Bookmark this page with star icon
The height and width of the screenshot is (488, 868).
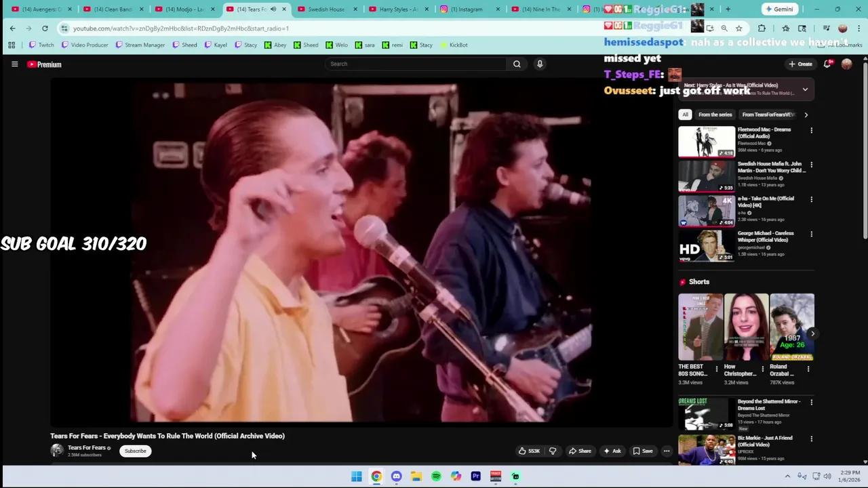[738, 28]
